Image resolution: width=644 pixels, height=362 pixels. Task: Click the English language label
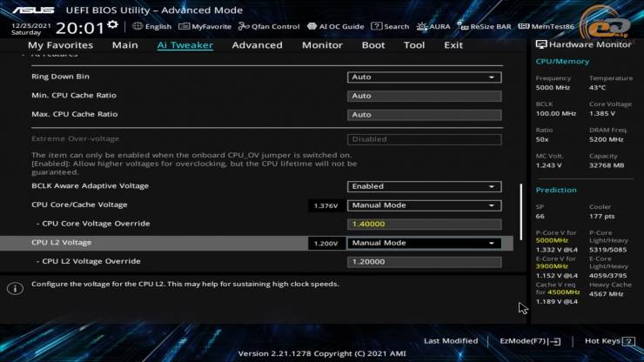pos(158,27)
